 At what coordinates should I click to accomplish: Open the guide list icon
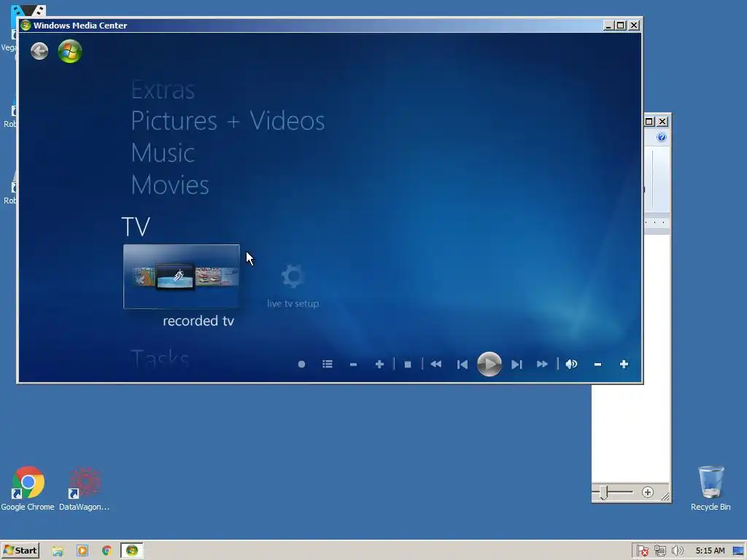pyautogui.click(x=328, y=365)
